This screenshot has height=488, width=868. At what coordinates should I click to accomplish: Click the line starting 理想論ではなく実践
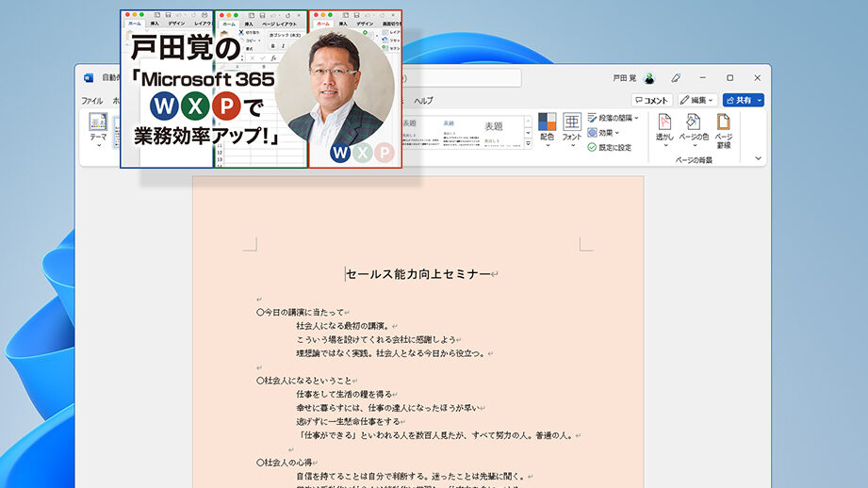point(391,353)
